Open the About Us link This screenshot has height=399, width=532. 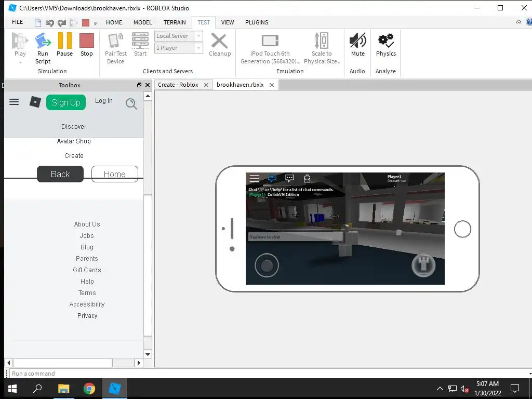coord(87,224)
